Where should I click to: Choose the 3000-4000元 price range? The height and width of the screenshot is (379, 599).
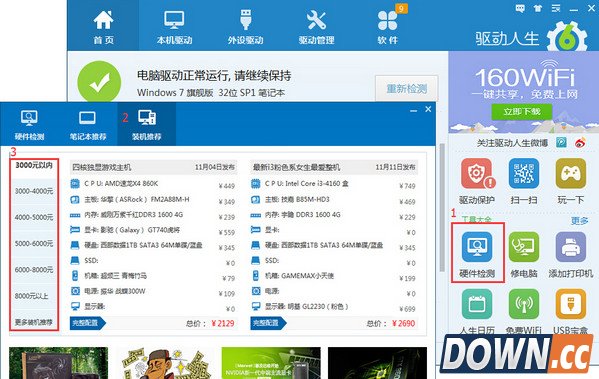(x=34, y=191)
